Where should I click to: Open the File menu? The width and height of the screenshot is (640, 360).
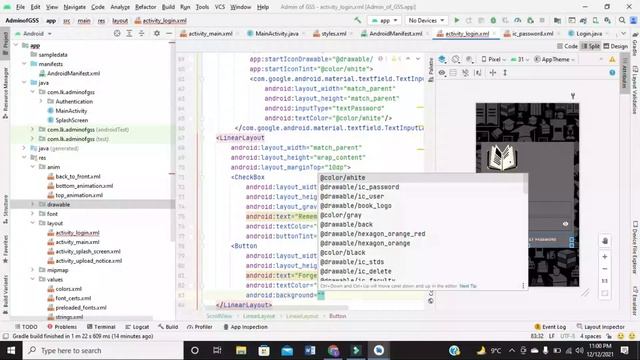click(x=20, y=7)
